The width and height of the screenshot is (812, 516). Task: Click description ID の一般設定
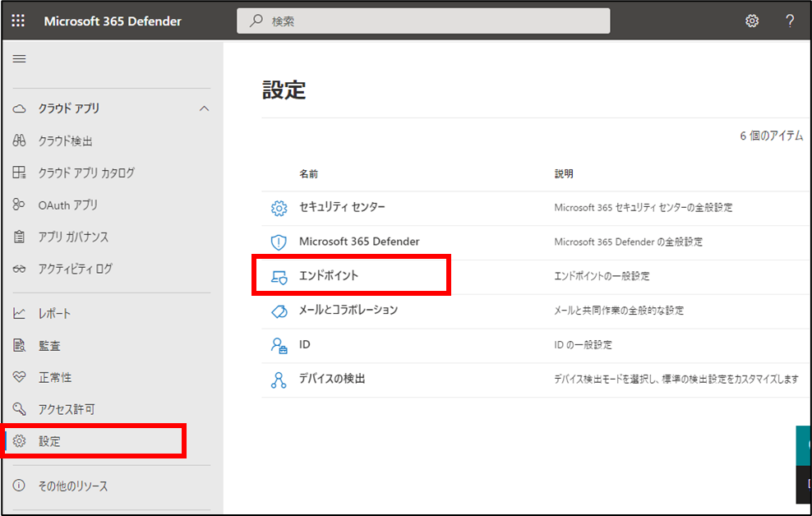pos(583,345)
